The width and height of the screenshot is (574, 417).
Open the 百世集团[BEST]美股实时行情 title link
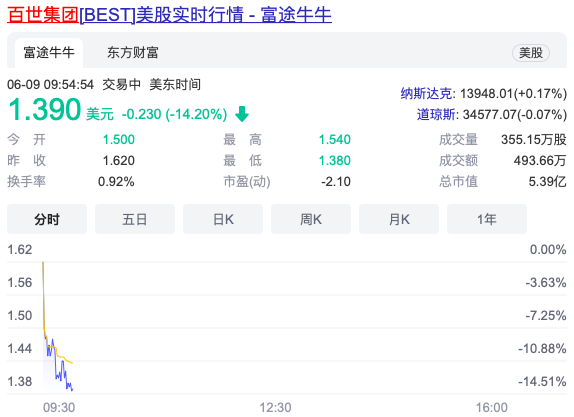(x=169, y=15)
